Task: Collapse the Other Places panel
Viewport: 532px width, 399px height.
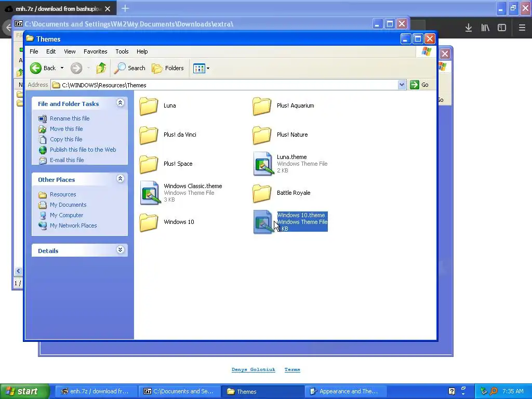Action: (120, 179)
